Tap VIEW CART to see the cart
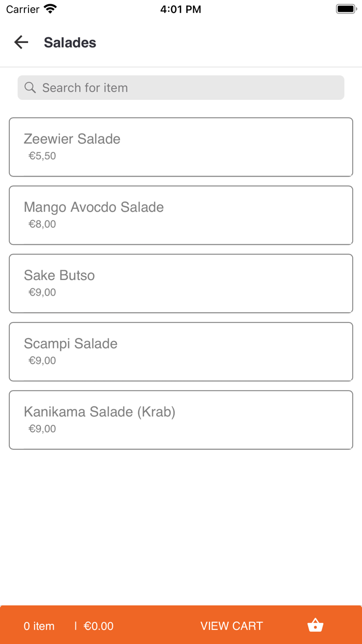Viewport: 362px width, 644px height. 232,625
